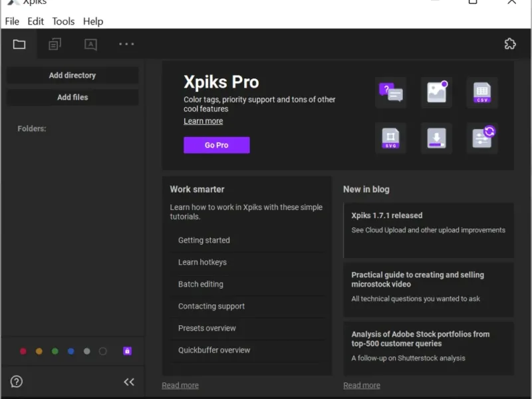Select the red color tag dot
Viewport: 532px width, 399px height.
click(x=23, y=351)
